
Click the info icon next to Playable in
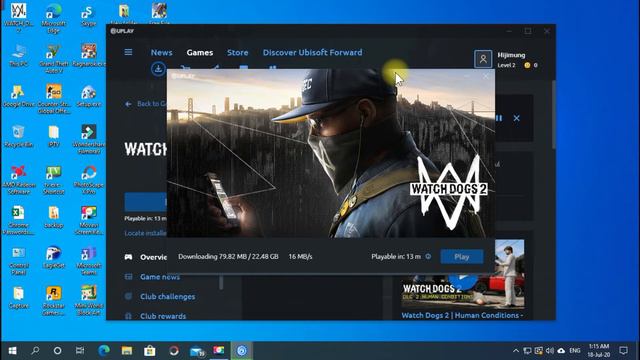[x=428, y=256]
